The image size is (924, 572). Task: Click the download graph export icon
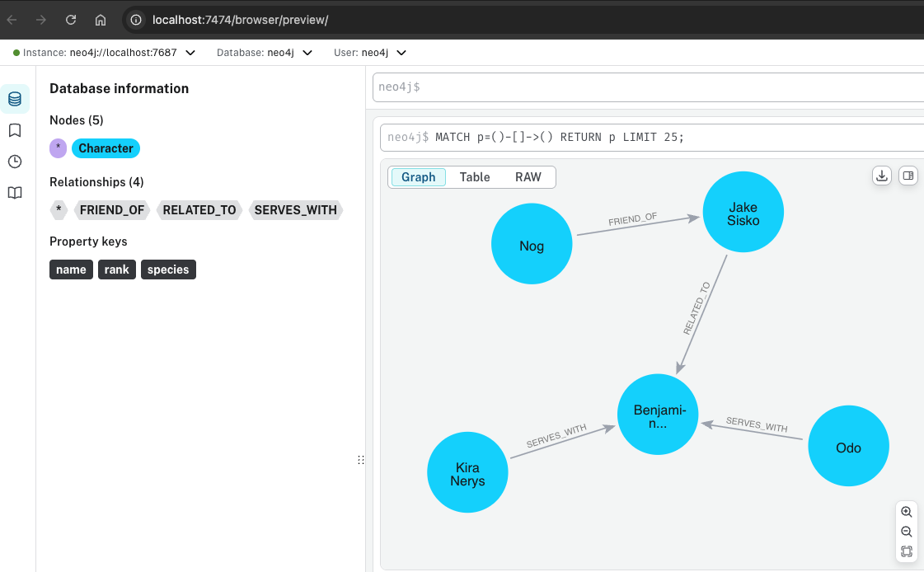click(x=882, y=176)
